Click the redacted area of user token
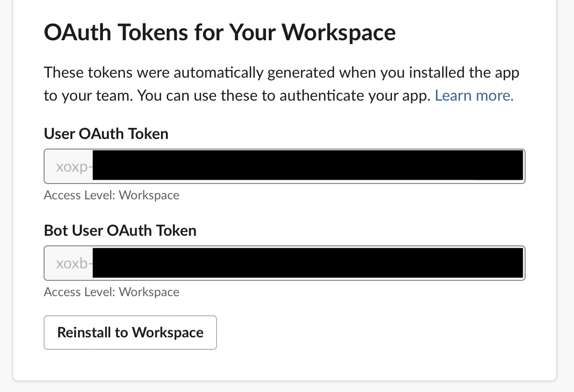The width and height of the screenshot is (574, 392). (x=308, y=165)
